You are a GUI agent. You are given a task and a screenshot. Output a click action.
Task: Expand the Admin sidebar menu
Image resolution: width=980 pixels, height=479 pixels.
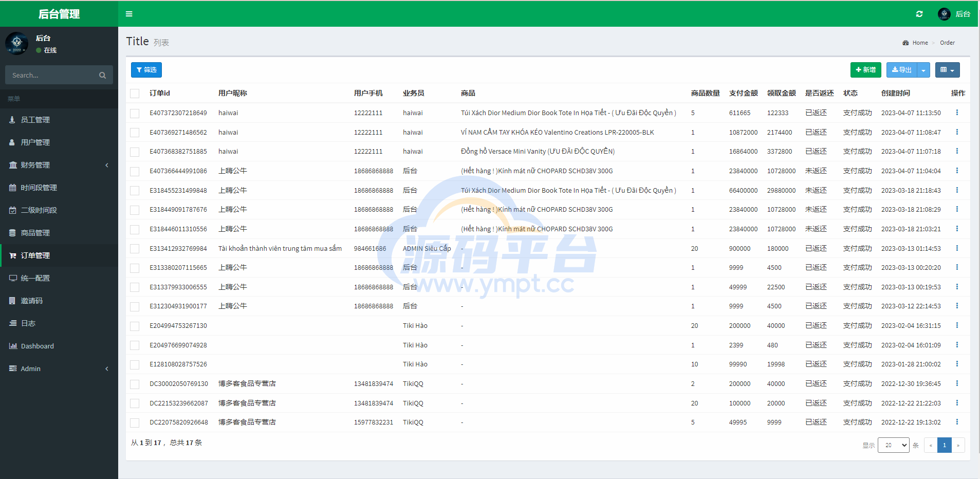point(59,369)
